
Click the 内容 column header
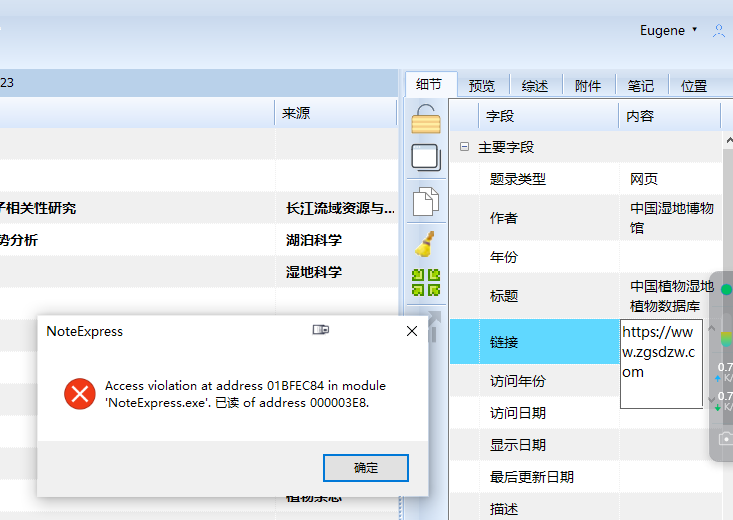pyautogui.click(x=669, y=116)
